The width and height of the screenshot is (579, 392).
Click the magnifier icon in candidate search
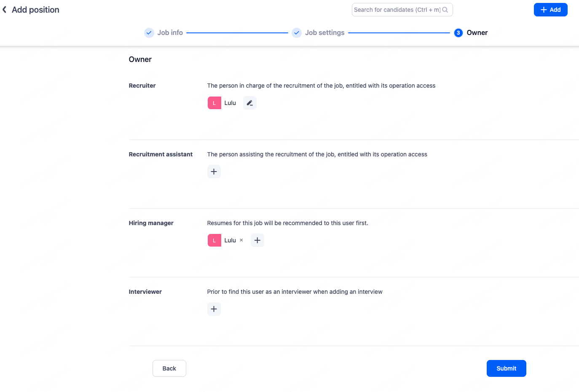445,10
